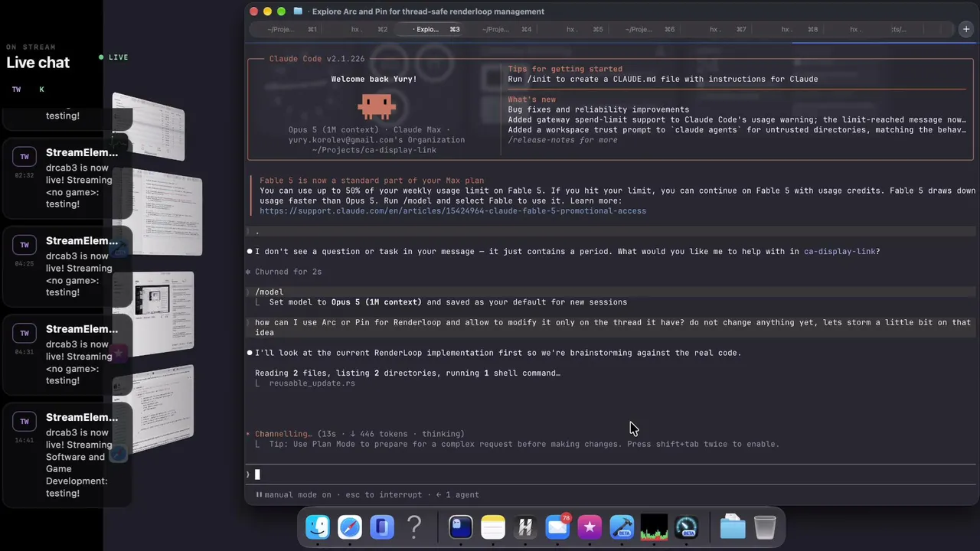Add a new terminal tab with plus button
The width and height of the screenshot is (980, 551).
966,29
